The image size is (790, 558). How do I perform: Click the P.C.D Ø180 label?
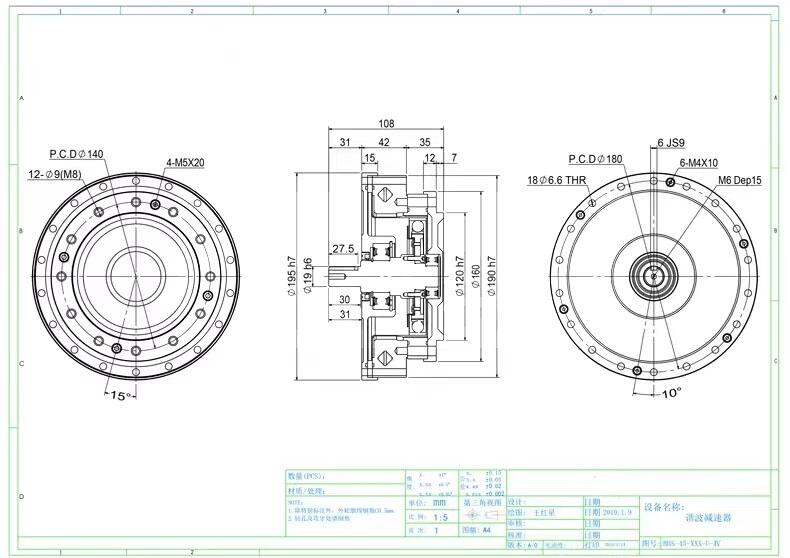tap(595, 159)
